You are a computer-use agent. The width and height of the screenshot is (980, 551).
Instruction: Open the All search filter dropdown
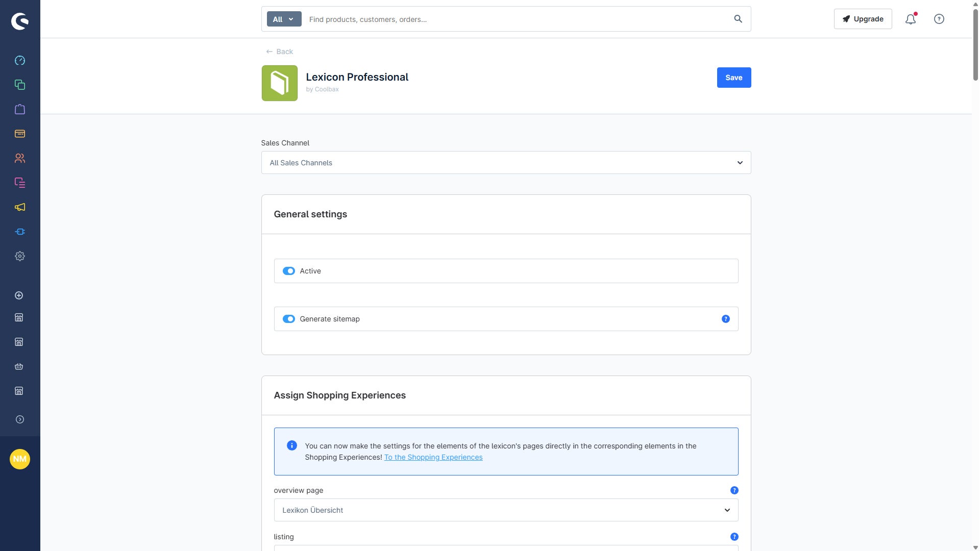click(284, 19)
